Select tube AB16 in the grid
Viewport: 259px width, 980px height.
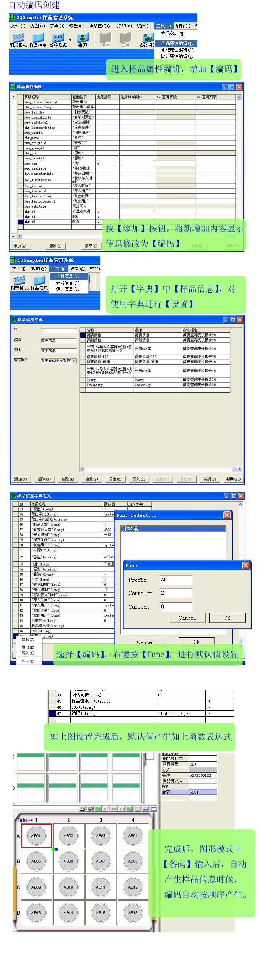pyautogui.click(x=133, y=912)
